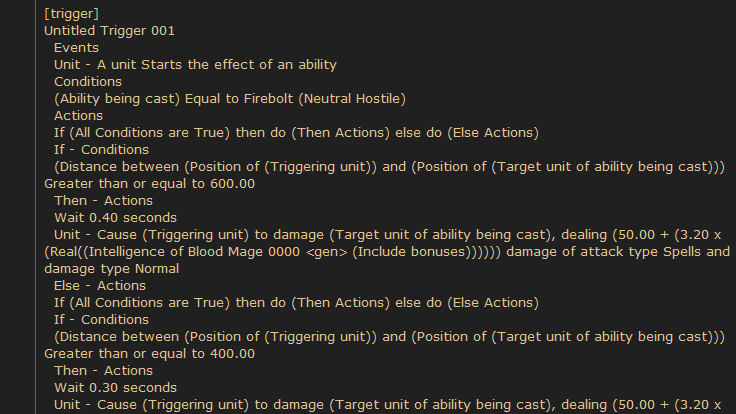Click the Wait 0.40 seconds action
The image size is (736, 414).
[115, 217]
